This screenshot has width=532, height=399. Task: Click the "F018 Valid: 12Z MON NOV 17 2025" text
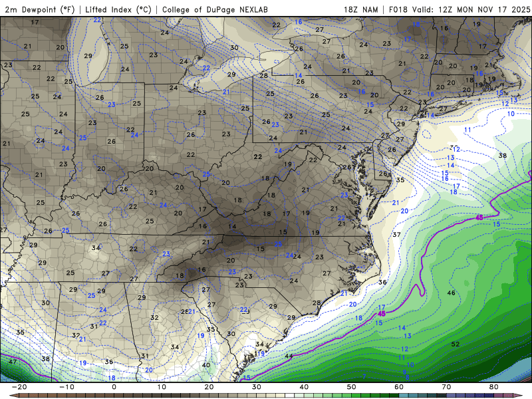460,9
